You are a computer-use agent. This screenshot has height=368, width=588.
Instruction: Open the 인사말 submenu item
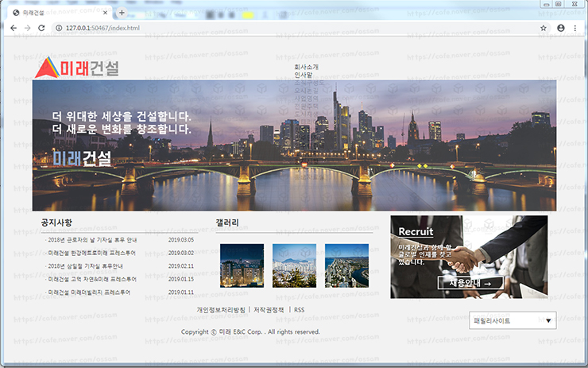point(304,75)
